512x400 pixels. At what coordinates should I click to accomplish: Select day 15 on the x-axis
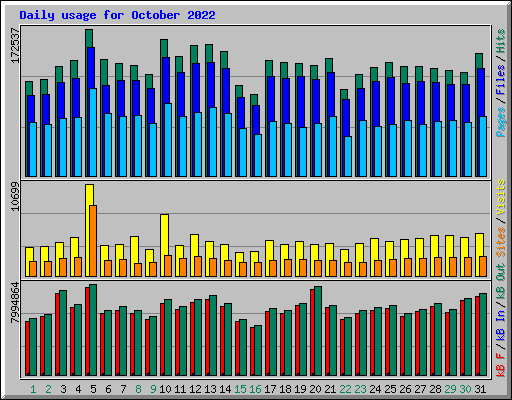pyautogui.click(x=240, y=389)
